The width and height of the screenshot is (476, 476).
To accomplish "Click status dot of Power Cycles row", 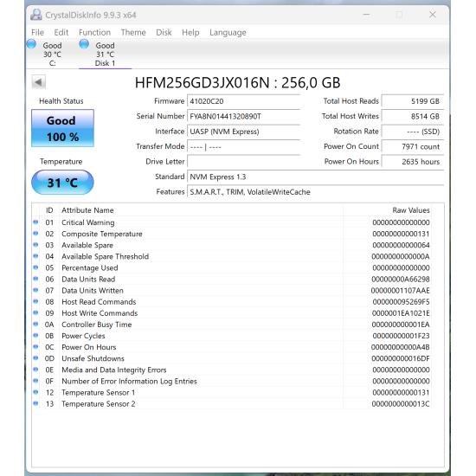I will pos(35,336).
